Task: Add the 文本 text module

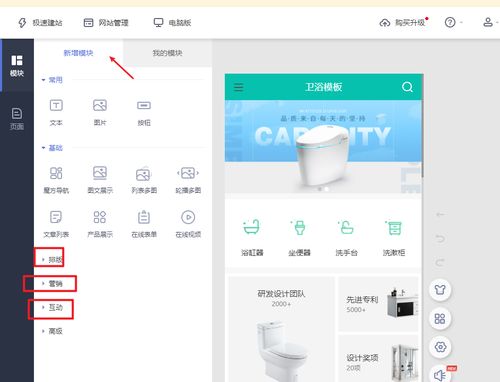Action: pyautogui.click(x=56, y=112)
